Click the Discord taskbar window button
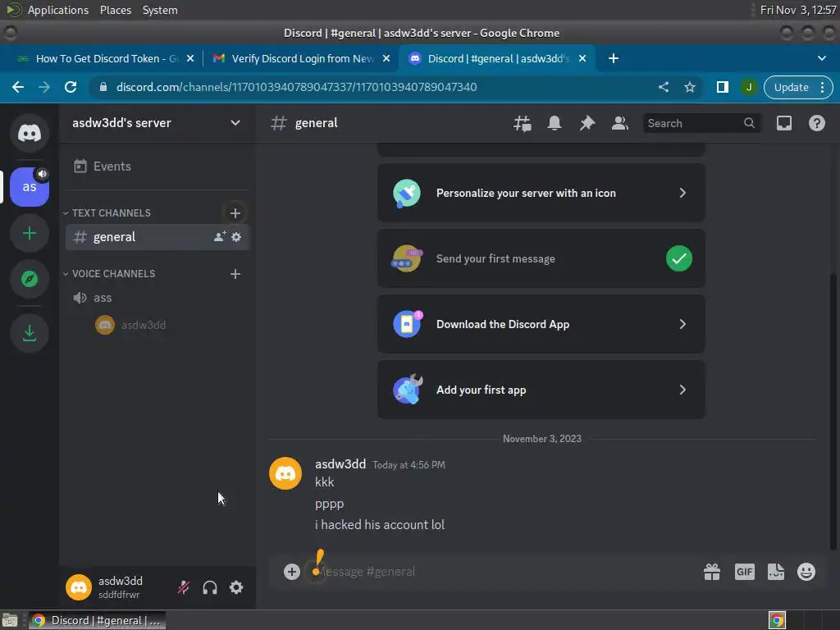The width and height of the screenshot is (840, 630). [97, 620]
